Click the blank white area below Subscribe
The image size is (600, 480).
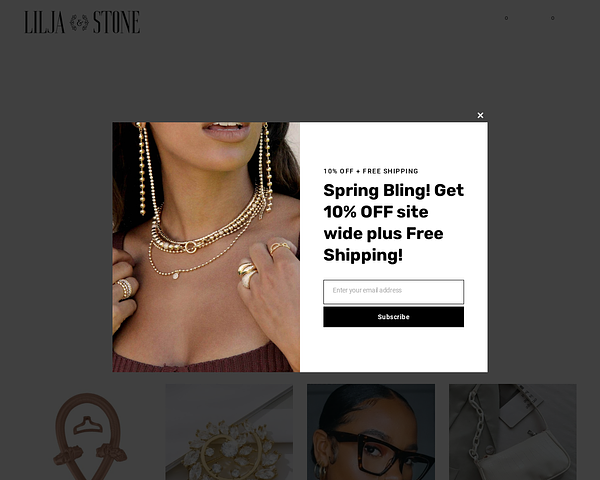pyautogui.click(x=393, y=349)
